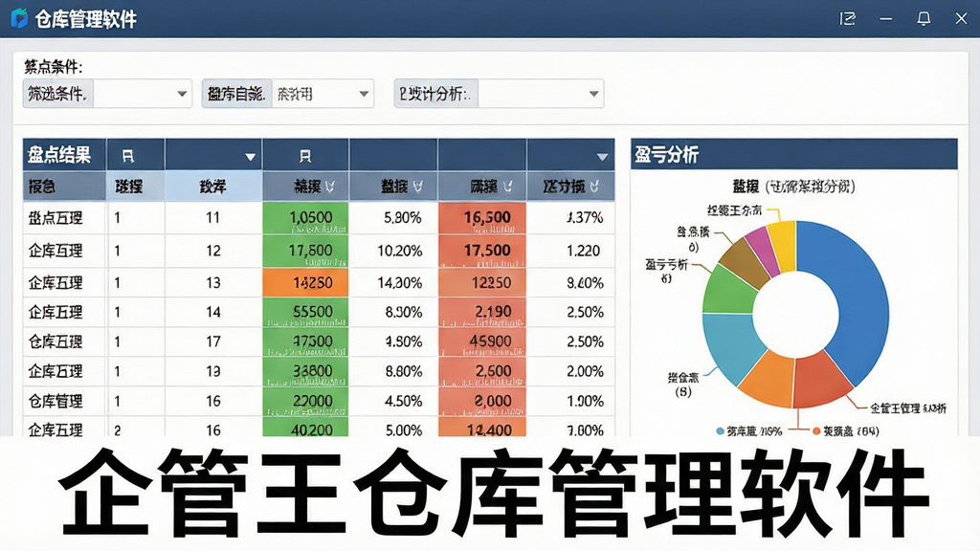Select the 仓库管理 row label
Viewport: 980px width, 551px height.
pos(55,401)
